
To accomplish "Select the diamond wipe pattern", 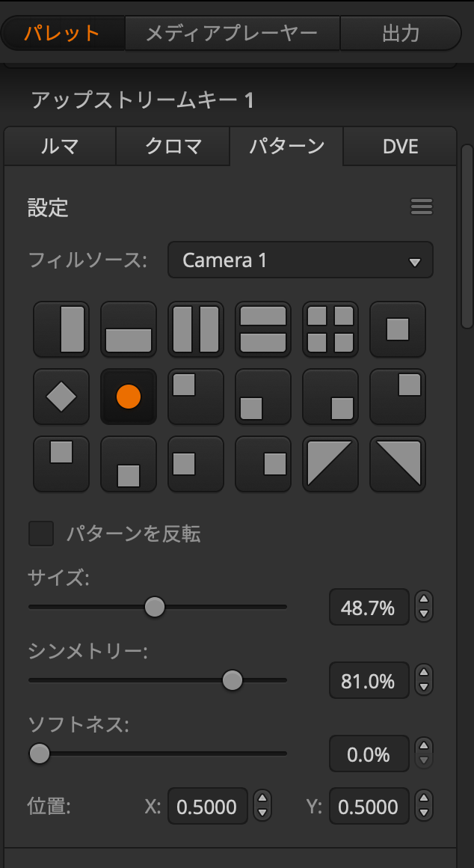I will coord(61,397).
